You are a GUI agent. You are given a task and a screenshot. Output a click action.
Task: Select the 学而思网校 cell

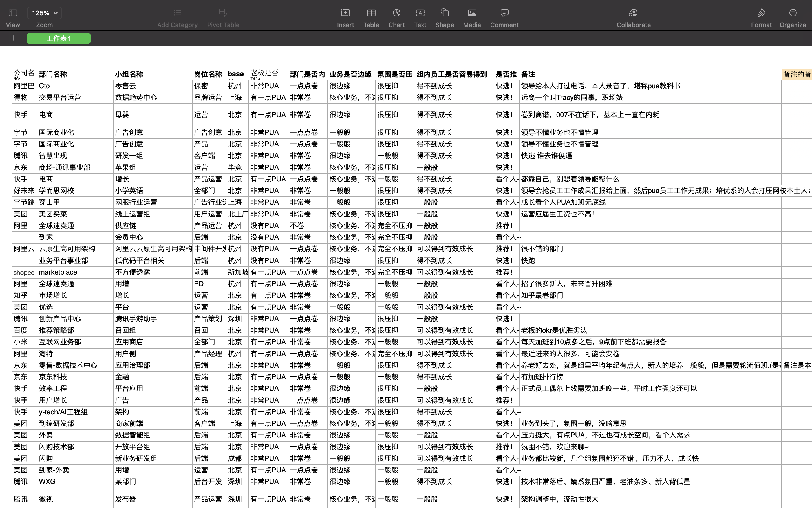coord(75,191)
